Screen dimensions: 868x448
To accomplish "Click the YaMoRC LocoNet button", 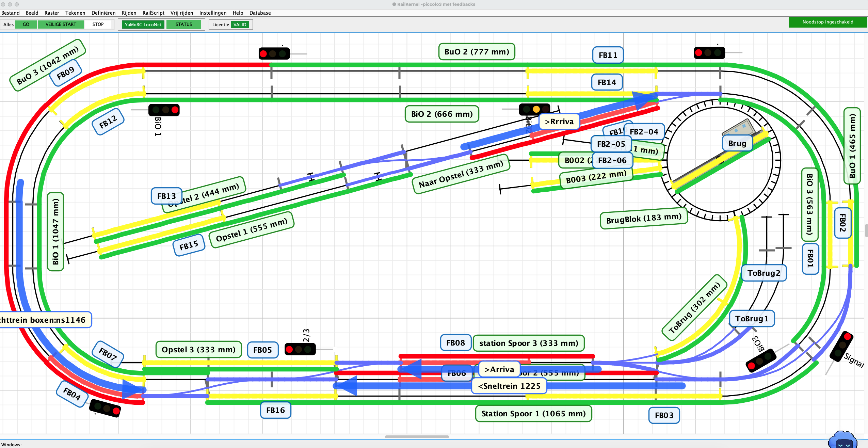I will 143,25.
